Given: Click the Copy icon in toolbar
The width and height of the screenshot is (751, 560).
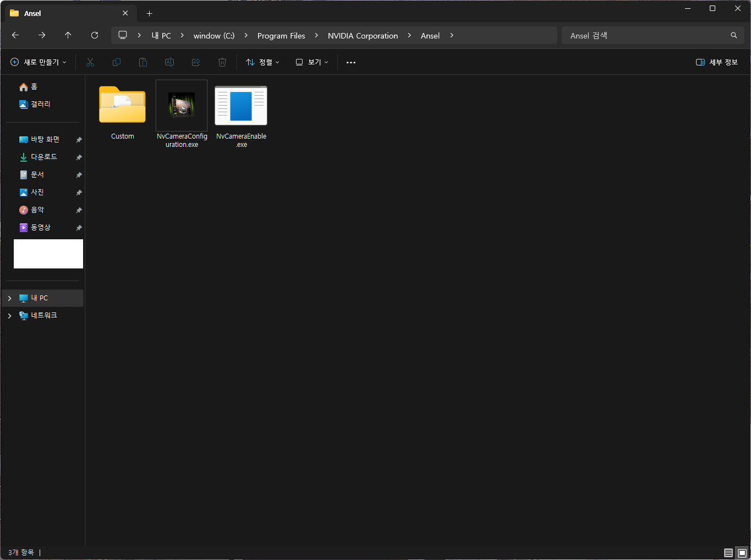Looking at the screenshot, I should click(117, 62).
